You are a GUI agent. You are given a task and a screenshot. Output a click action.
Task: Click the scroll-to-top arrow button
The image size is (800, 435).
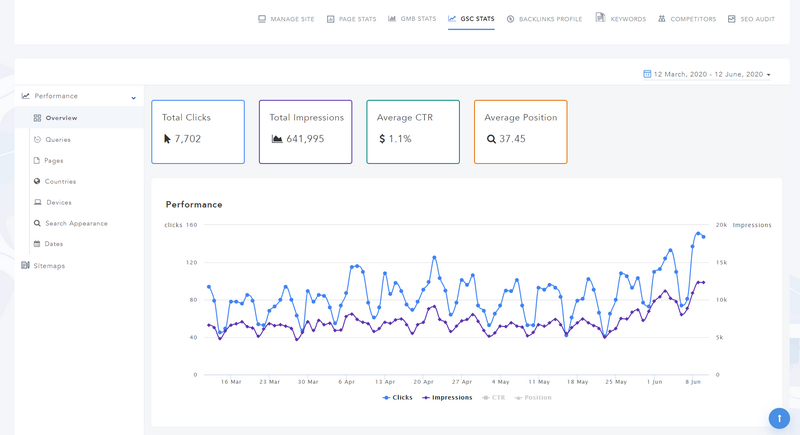click(x=779, y=418)
